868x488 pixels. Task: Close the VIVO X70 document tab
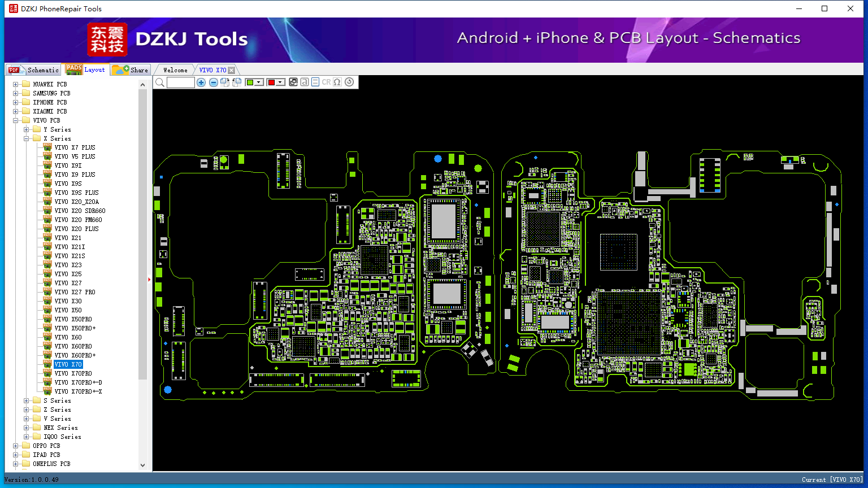coord(231,70)
